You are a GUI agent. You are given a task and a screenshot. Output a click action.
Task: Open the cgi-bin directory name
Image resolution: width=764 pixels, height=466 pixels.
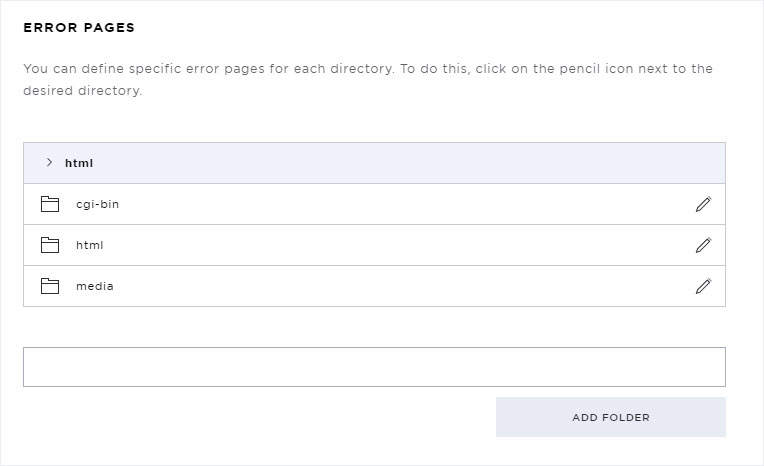tap(97, 205)
